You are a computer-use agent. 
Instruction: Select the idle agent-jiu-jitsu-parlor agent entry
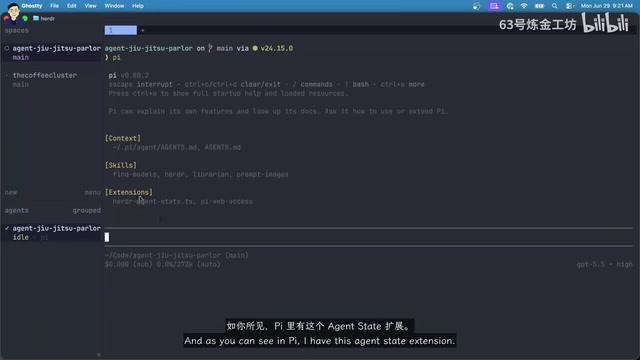[x=52, y=233]
